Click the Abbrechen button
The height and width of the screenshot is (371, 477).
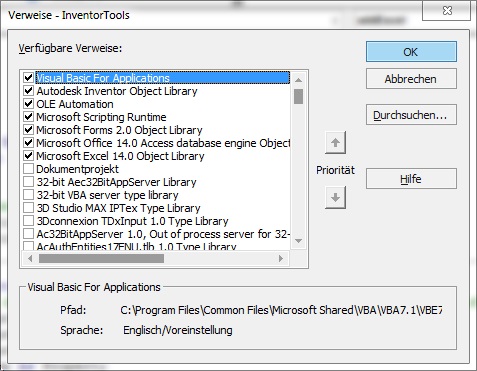click(x=411, y=79)
